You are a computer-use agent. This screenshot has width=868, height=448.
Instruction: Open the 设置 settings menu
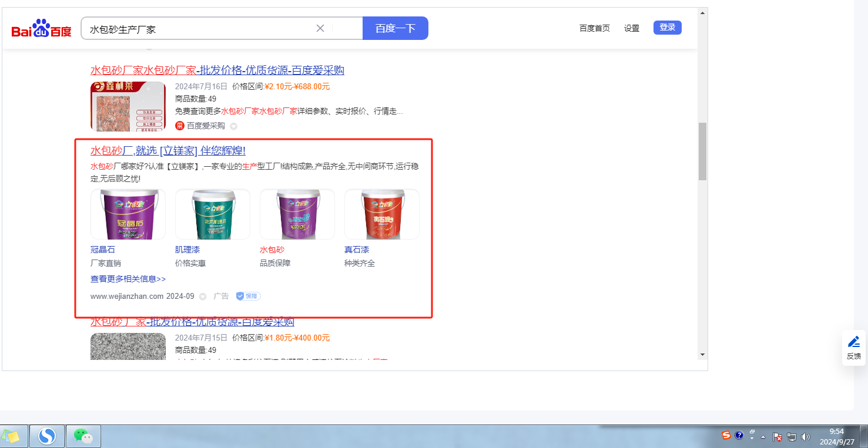pyautogui.click(x=632, y=28)
